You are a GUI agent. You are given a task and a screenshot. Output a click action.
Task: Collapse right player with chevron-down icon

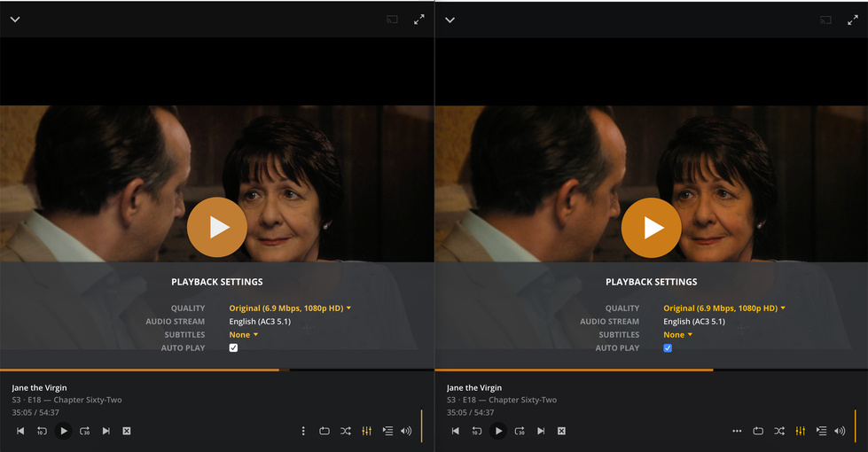(x=450, y=19)
